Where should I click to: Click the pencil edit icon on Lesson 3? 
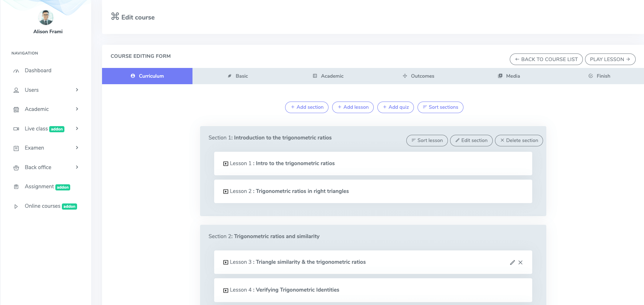click(512, 262)
